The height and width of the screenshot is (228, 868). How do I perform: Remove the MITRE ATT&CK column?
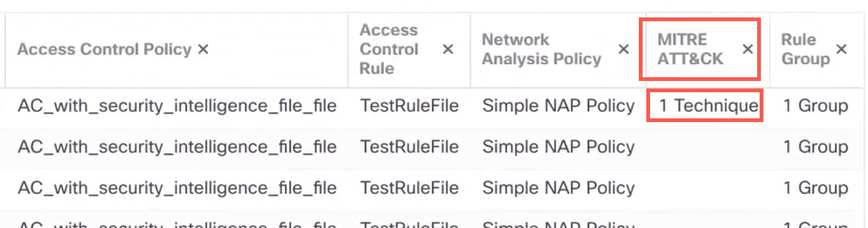(x=748, y=49)
